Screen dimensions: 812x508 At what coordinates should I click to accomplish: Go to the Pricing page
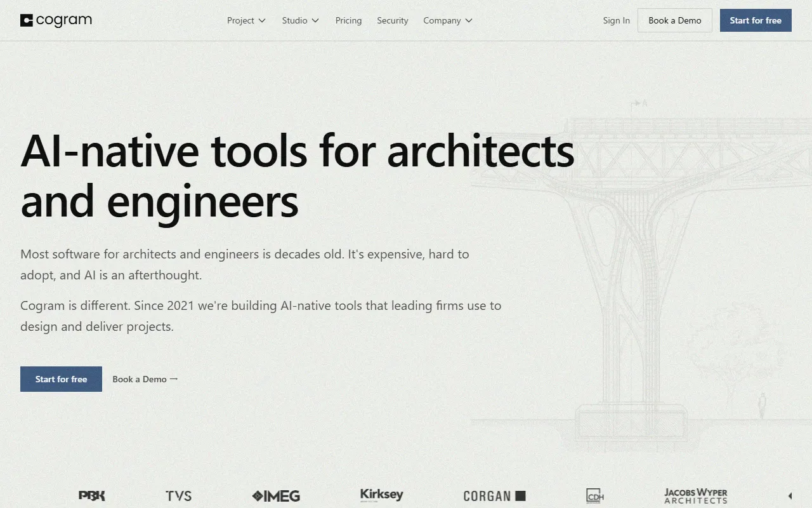click(348, 20)
